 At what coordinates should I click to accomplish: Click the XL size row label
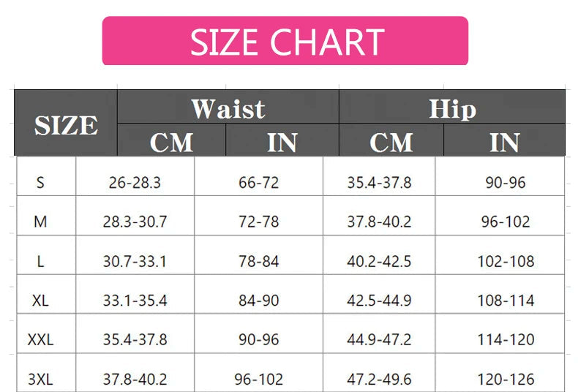point(40,300)
